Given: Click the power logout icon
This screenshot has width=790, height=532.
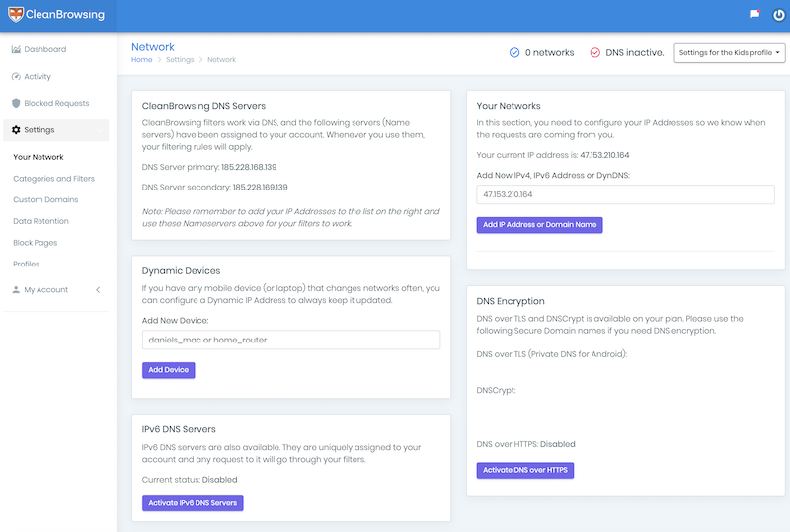Looking at the screenshot, I should [779, 15].
